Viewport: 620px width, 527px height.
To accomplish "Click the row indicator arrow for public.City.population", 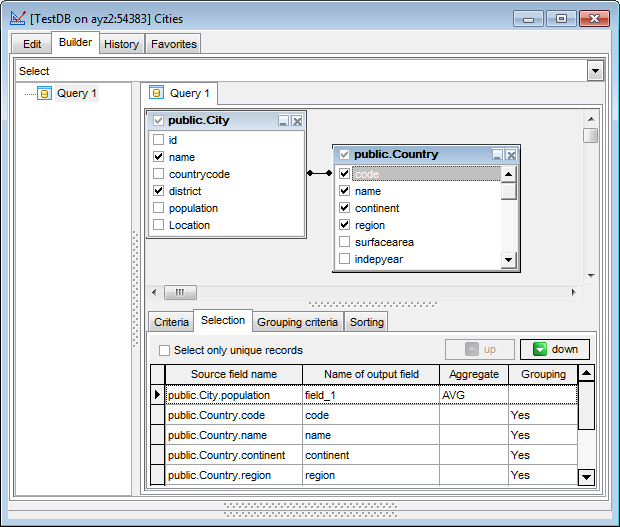I will pyautogui.click(x=157, y=395).
